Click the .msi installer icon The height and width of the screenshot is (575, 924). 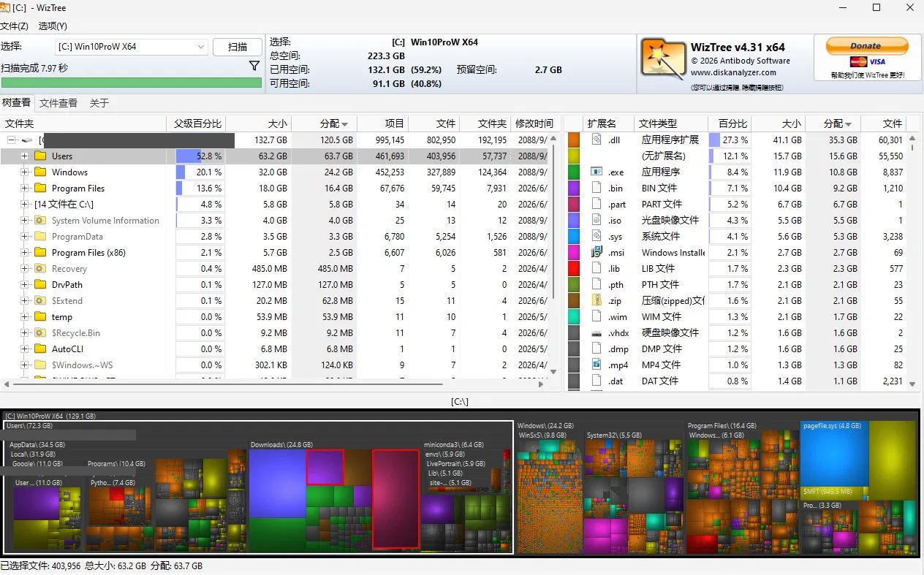[x=596, y=252]
